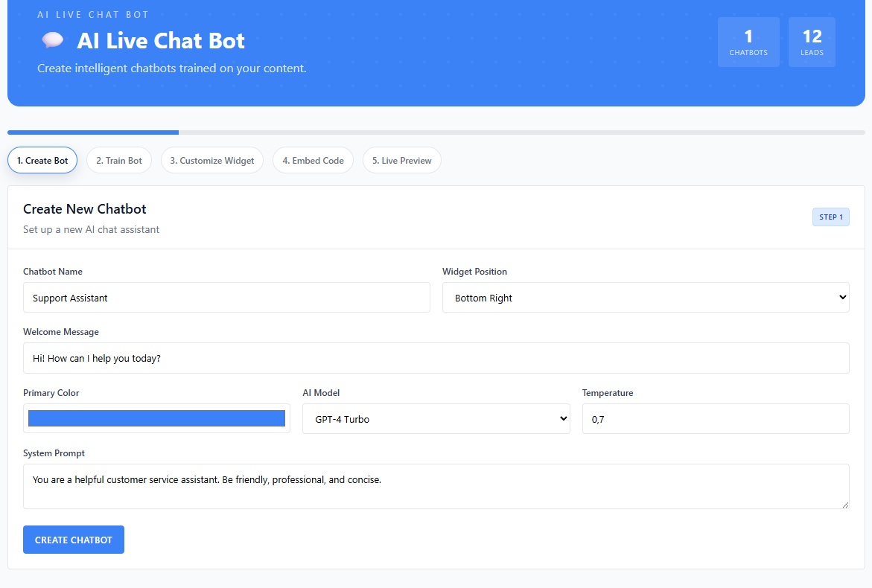The height and width of the screenshot is (588, 872).
Task: Click inside the Chatbot Name field
Action: coord(226,297)
